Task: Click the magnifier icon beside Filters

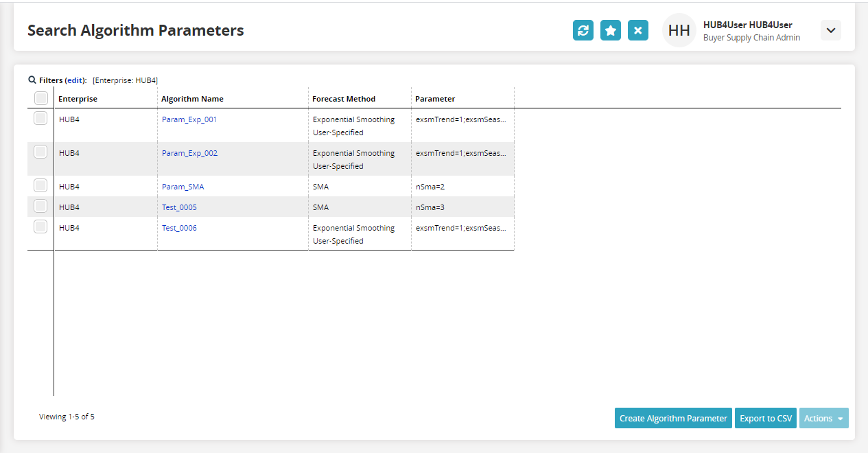Action: pyautogui.click(x=32, y=80)
